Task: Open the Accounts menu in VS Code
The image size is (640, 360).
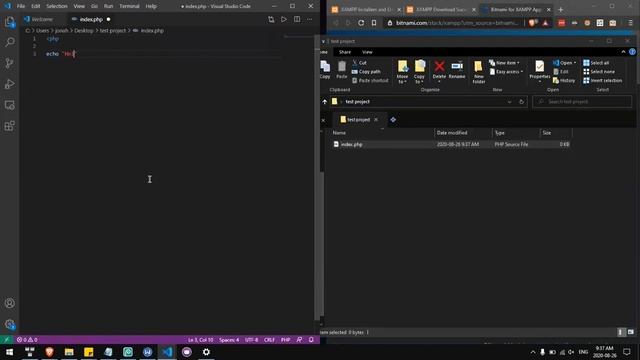Action: (x=10, y=303)
